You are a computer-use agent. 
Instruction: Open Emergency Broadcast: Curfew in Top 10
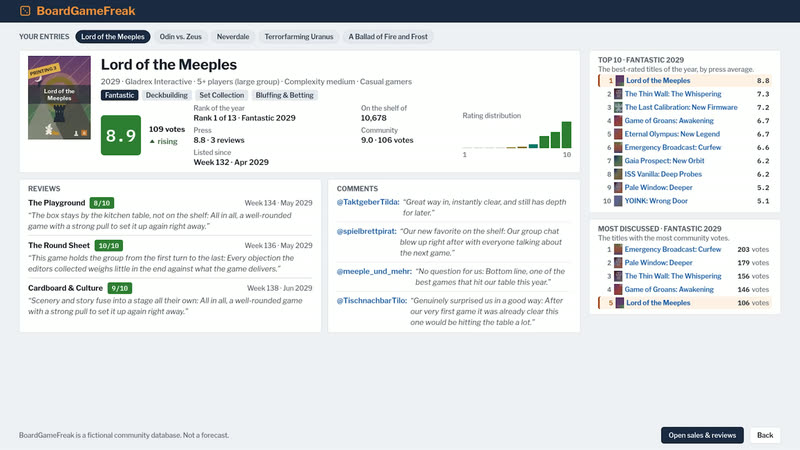(x=672, y=147)
